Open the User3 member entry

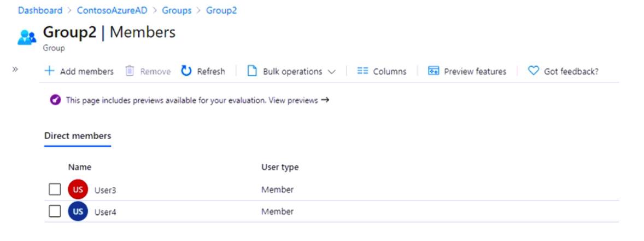point(105,190)
